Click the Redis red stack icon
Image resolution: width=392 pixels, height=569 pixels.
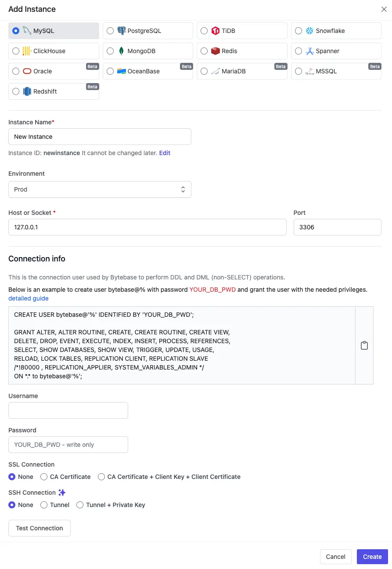click(x=216, y=51)
